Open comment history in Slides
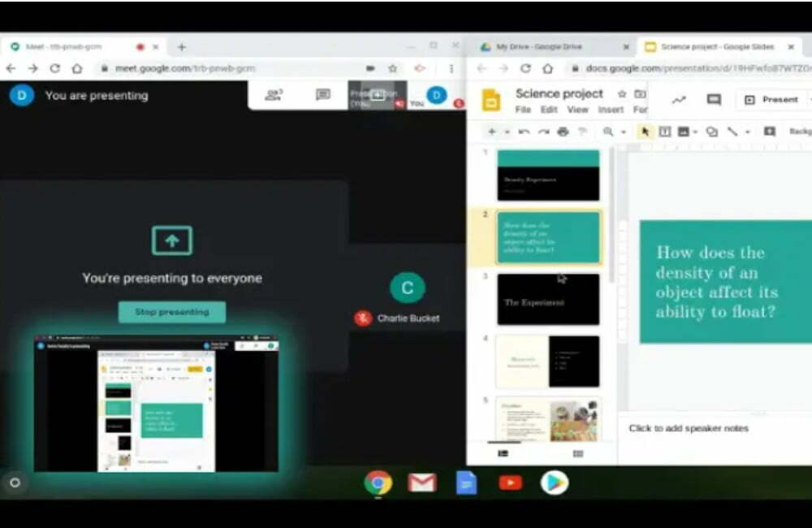 (714, 99)
